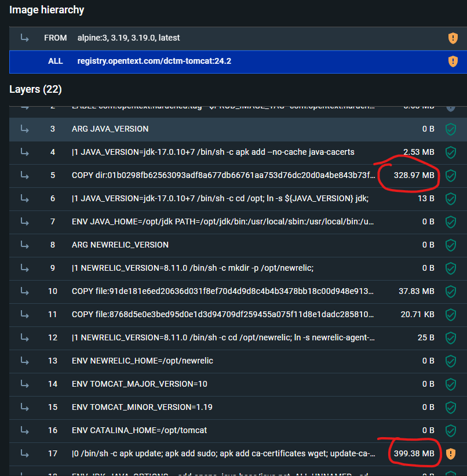Expand the FROM alpine:3 hierarchy arrow
The width and height of the screenshot is (467, 476).
point(25,38)
